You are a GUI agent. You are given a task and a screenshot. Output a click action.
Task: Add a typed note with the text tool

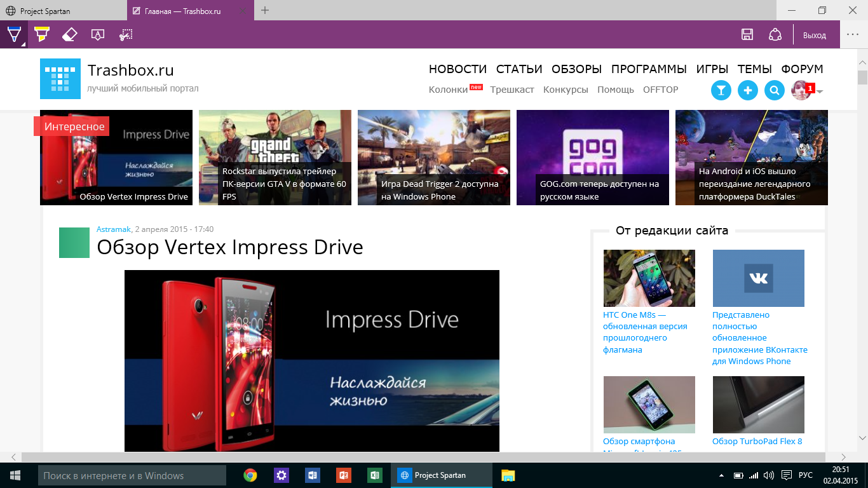(x=97, y=34)
